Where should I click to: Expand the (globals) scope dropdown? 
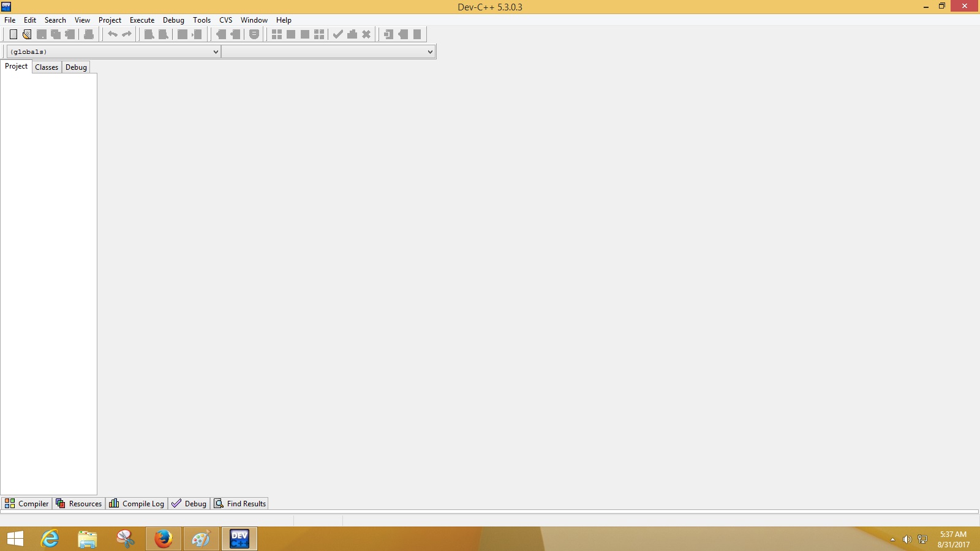pyautogui.click(x=113, y=52)
